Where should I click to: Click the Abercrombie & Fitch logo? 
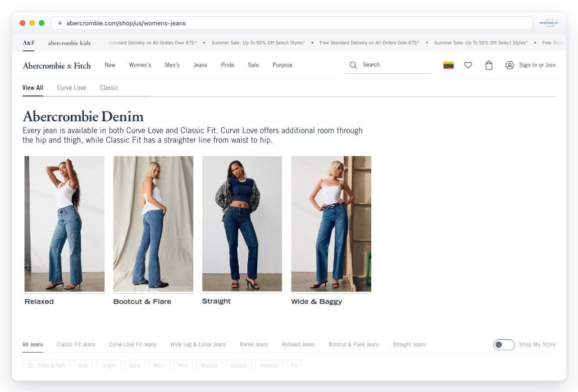[x=56, y=66]
